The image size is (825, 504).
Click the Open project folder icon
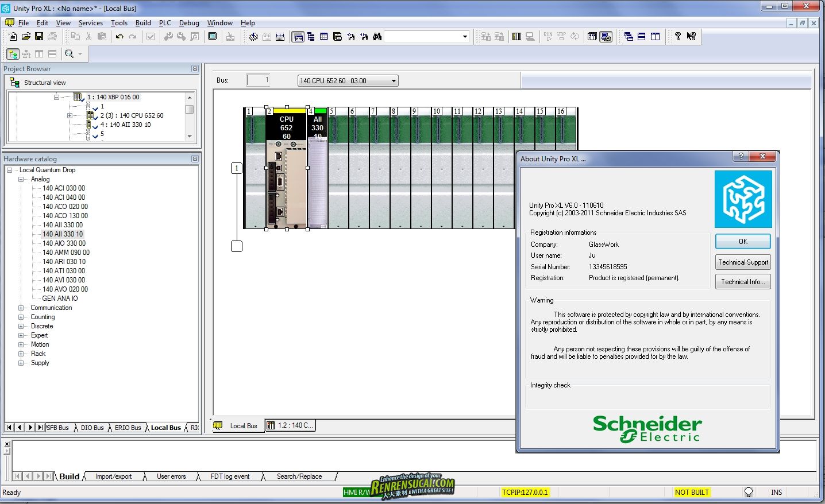pyautogui.click(x=26, y=36)
